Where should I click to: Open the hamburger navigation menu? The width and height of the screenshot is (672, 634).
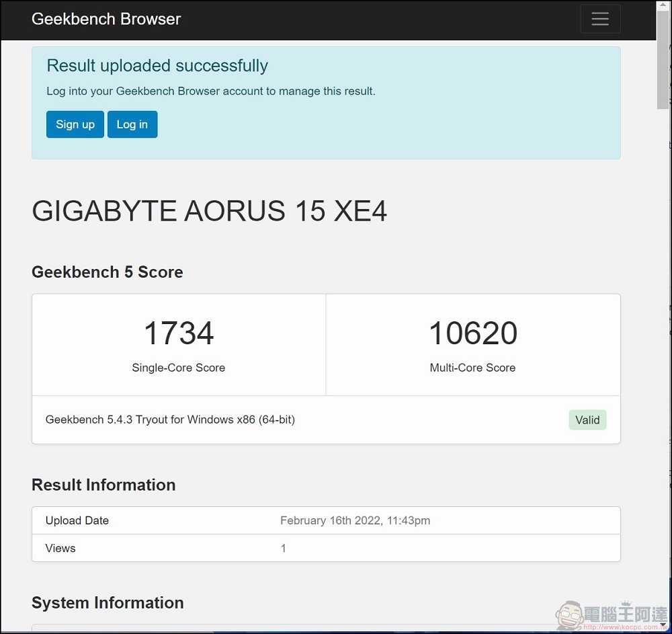click(600, 18)
